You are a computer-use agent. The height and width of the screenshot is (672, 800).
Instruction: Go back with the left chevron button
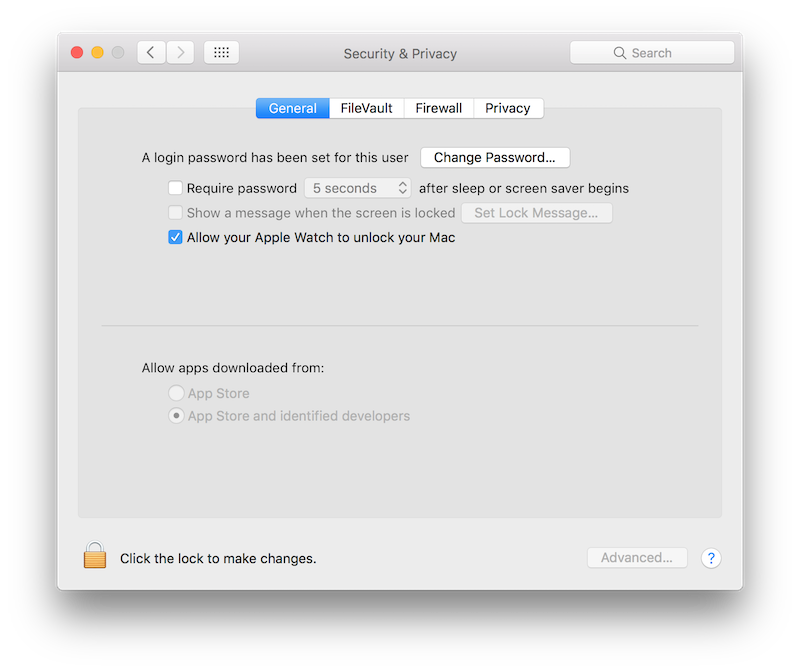pyautogui.click(x=151, y=53)
